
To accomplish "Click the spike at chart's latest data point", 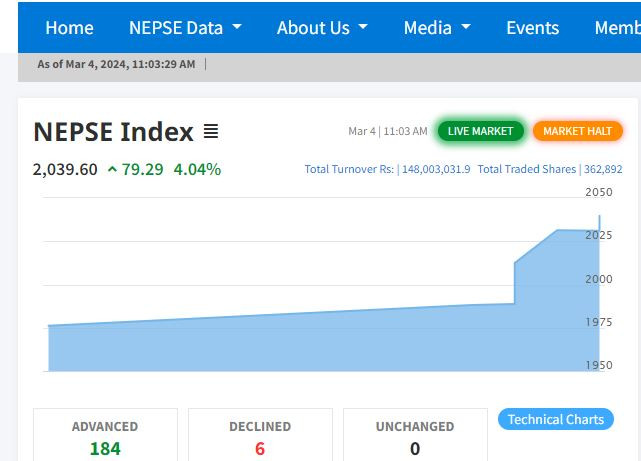I will (600, 222).
